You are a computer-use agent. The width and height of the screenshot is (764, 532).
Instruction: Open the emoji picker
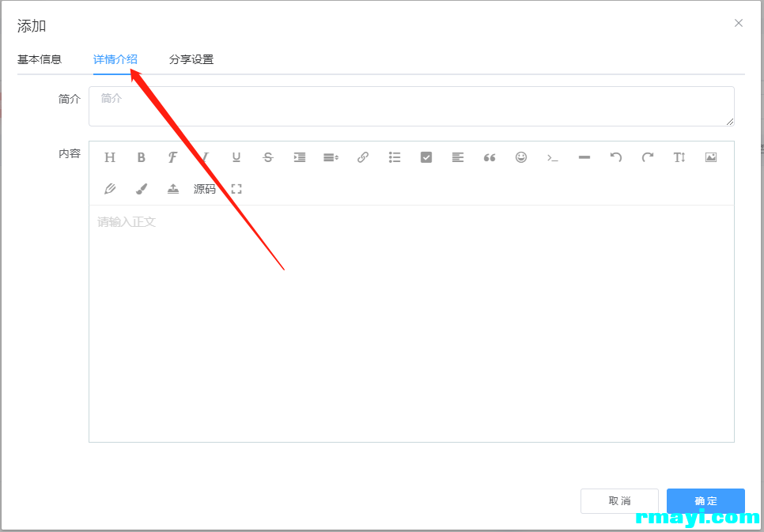(521, 157)
